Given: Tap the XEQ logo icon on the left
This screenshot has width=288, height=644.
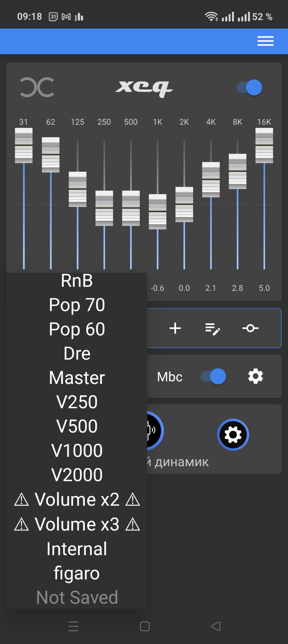Looking at the screenshot, I should click(37, 88).
